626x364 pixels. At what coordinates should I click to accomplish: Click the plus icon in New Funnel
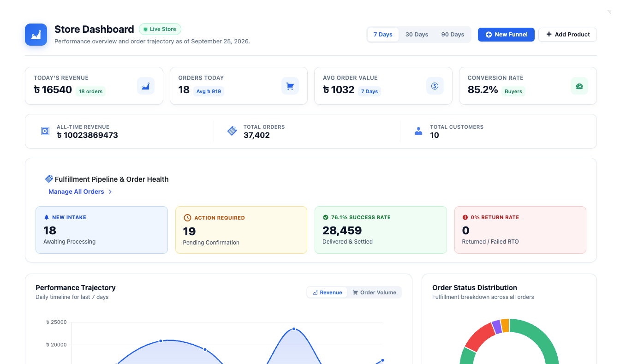click(x=489, y=35)
